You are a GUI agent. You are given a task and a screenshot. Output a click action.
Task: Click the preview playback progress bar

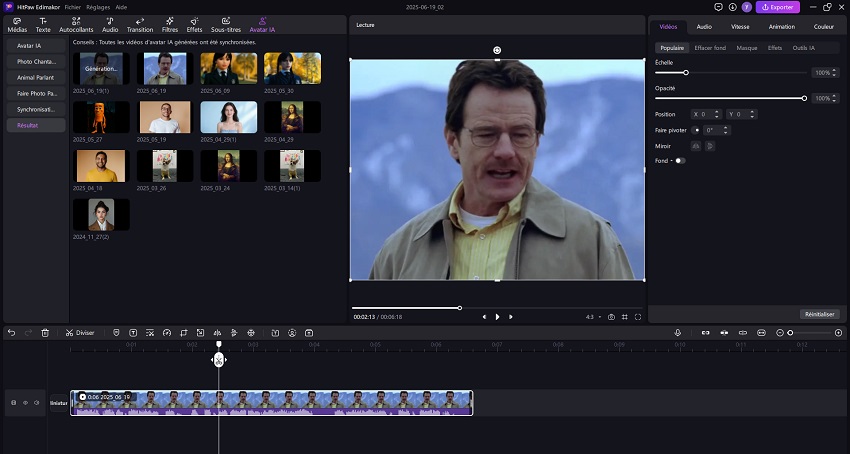[x=496, y=308]
